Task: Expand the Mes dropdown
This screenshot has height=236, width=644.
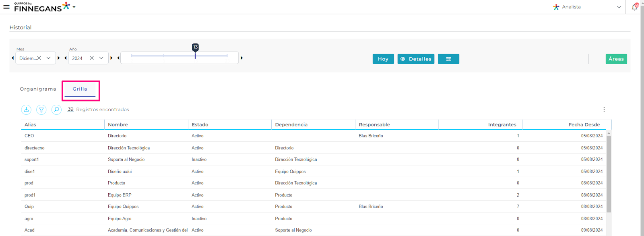Action: [48, 58]
